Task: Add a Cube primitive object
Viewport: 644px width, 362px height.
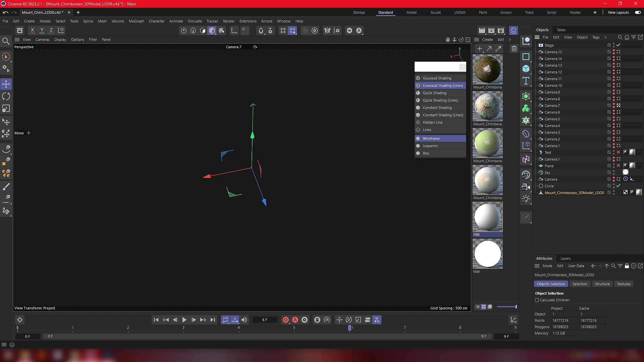Action: [526, 69]
